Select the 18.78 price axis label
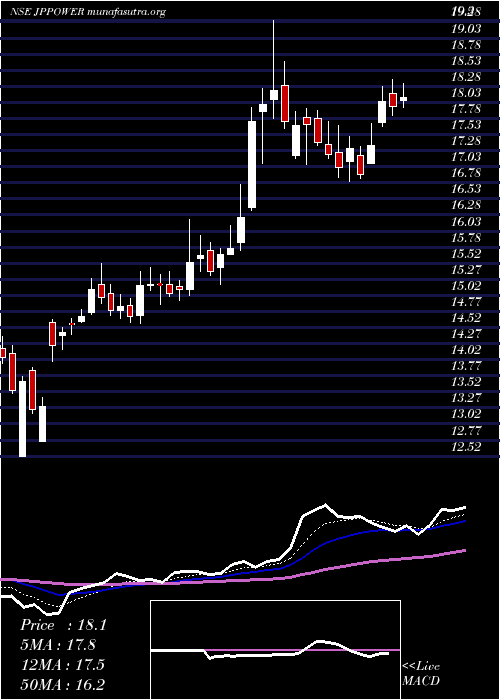Screen dimensions: 500x700 [x=466, y=45]
